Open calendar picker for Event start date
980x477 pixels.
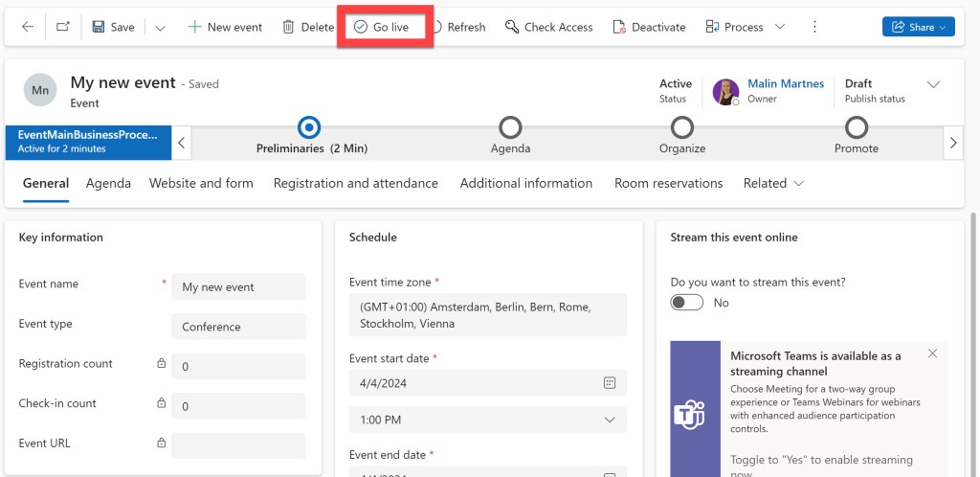610,383
